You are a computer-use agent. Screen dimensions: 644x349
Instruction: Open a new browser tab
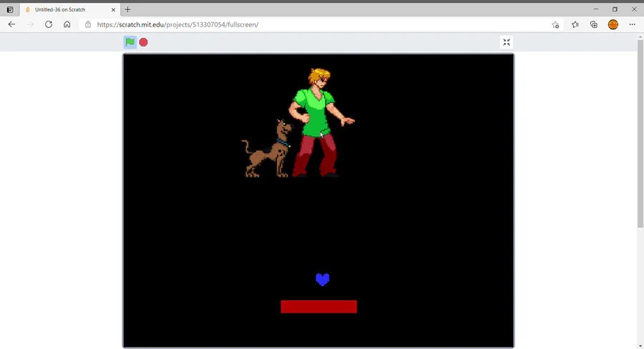(x=127, y=9)
